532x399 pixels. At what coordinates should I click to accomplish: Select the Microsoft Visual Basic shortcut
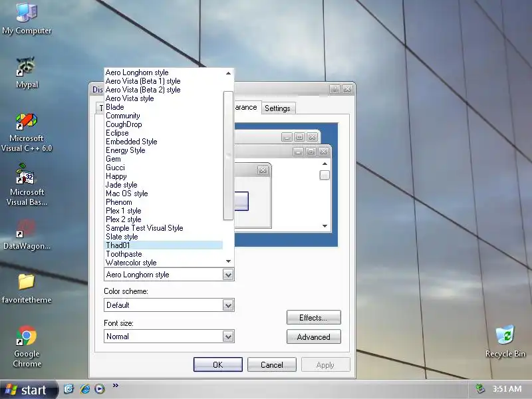pyautogui.click(x=27, y=185)
